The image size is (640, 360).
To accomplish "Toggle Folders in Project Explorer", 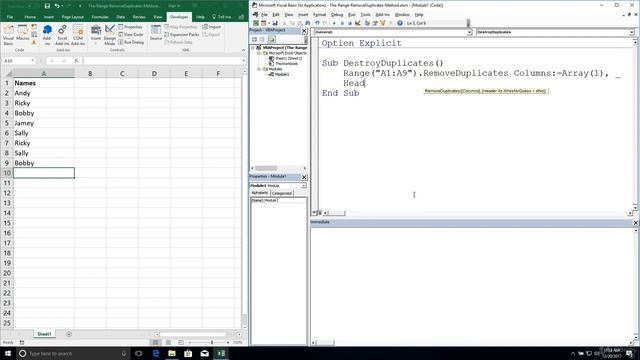I will pyautogui.click(x=271, y=40).
